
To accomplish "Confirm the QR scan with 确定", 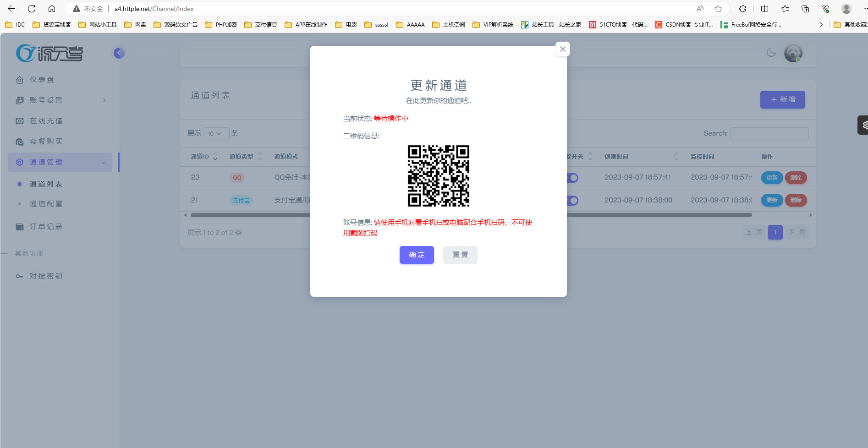I will (416, 255).
